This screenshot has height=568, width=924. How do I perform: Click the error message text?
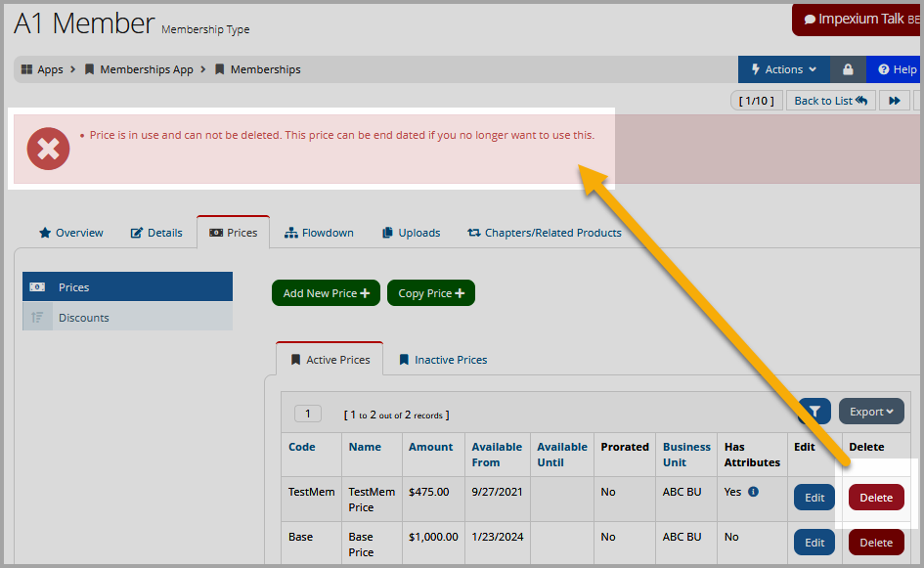[342, 135]
